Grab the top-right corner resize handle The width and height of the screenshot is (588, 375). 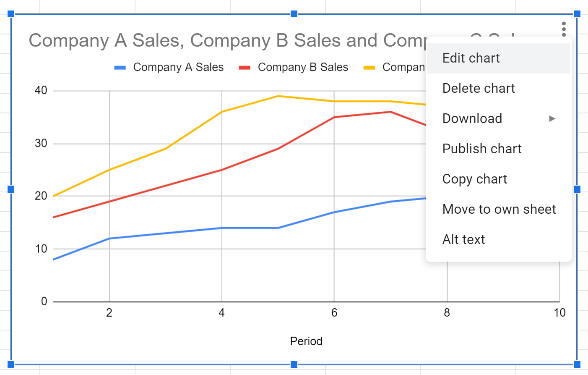click(x=577, y=14)
